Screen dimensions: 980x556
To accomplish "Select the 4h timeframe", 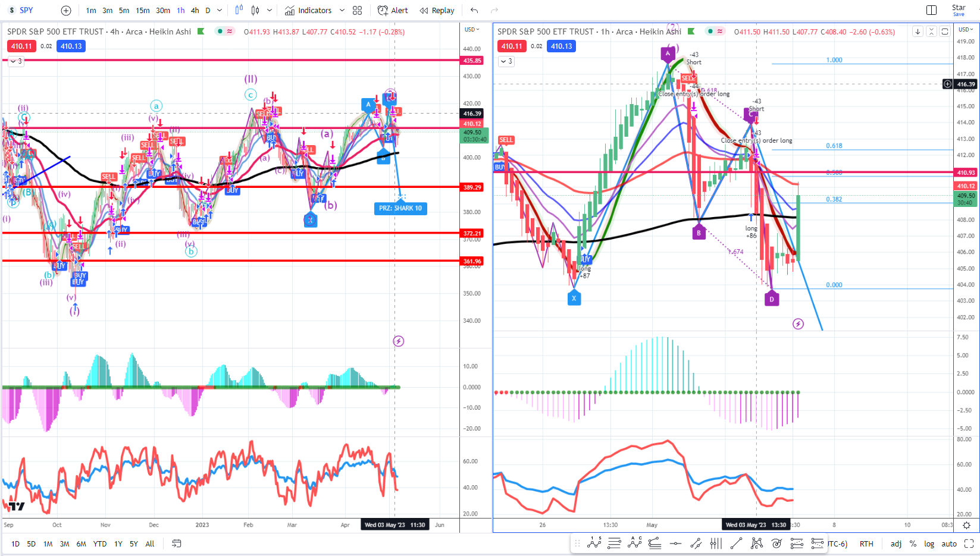I will coord(195,10).
